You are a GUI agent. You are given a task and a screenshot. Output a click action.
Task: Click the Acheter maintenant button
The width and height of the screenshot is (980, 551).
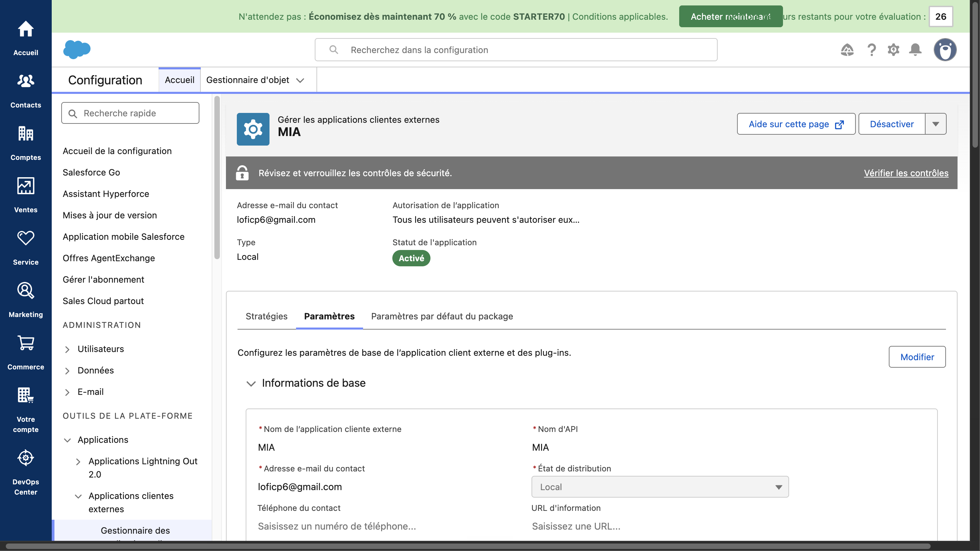tap(731, 16)
